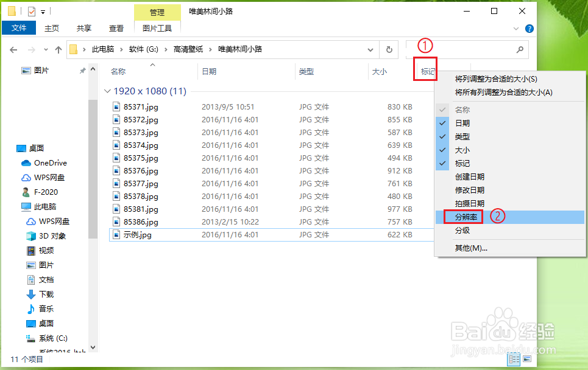Open 音乐 folder in sidebar
Screen dimensions: 588x370
(x=40, y=309)
